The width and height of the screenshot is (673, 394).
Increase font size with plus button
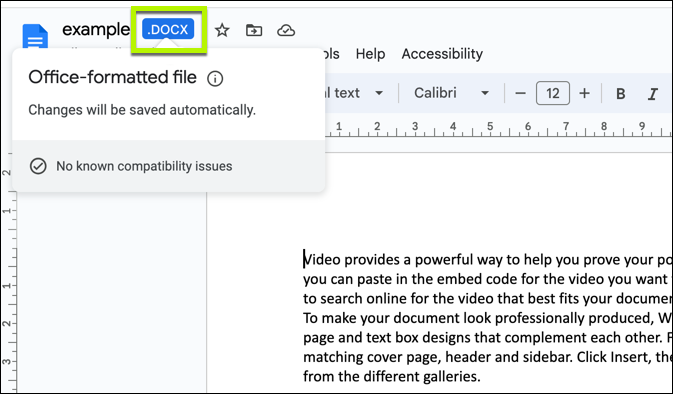(584, 93)
